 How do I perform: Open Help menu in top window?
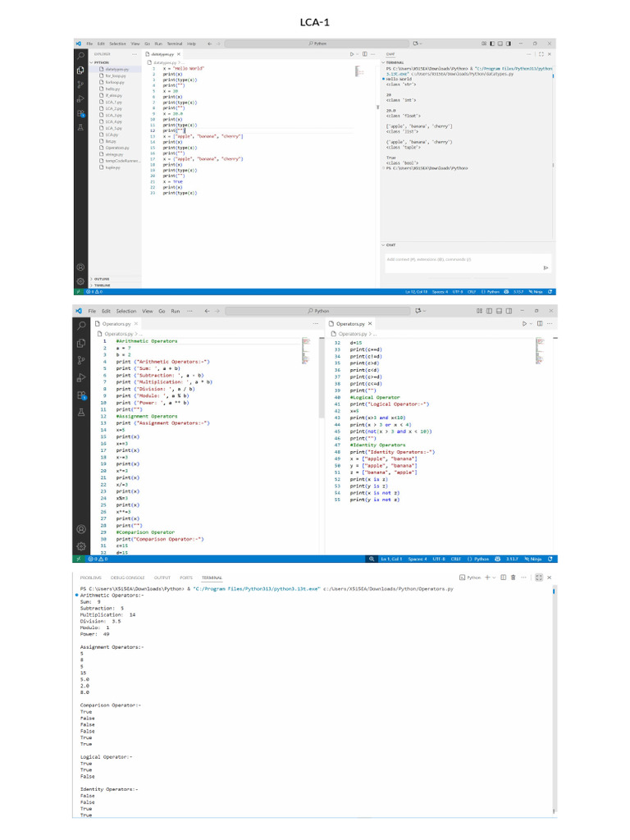(x=191, y=43)
